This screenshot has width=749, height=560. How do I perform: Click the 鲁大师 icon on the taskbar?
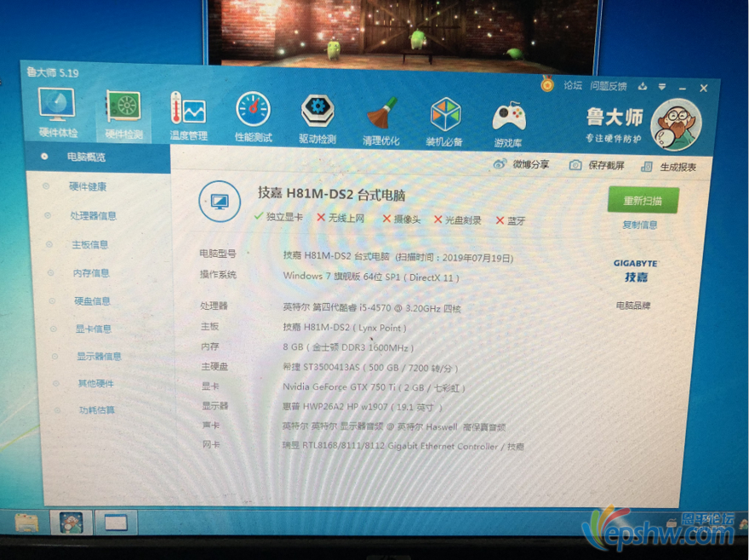(x=71, y=523)
